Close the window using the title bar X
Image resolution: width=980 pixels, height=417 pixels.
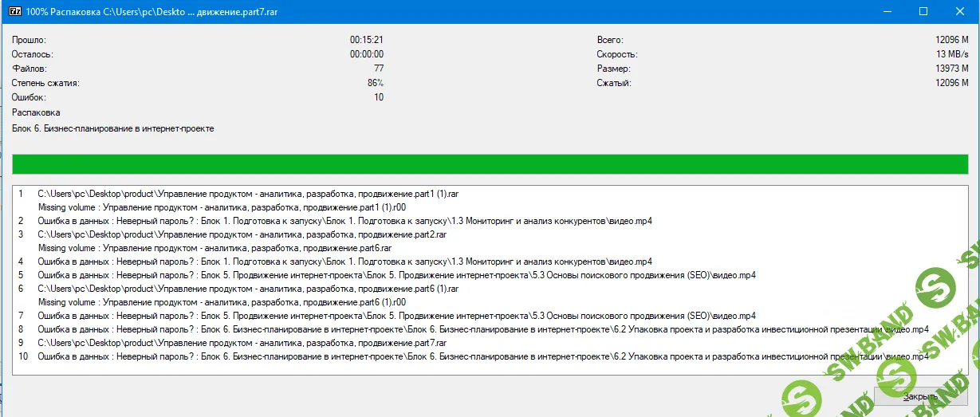point(960,12)
